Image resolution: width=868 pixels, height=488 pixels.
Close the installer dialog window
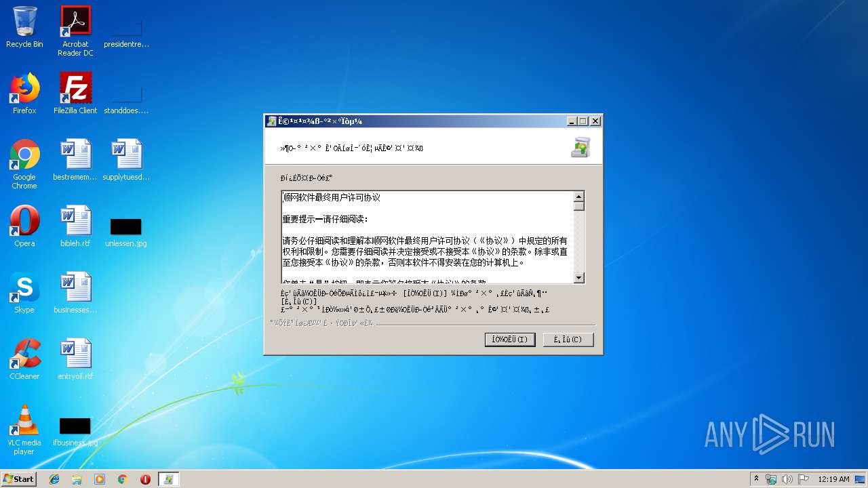[595, 121]
